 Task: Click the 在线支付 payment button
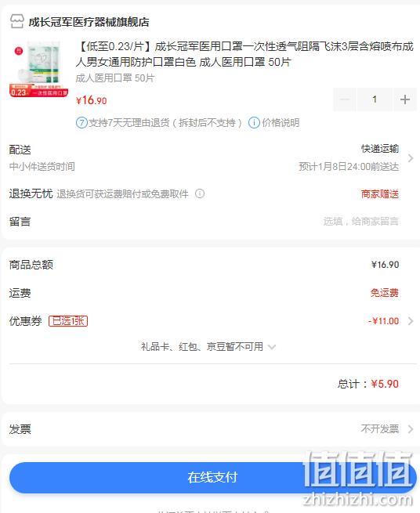(213, 477)
